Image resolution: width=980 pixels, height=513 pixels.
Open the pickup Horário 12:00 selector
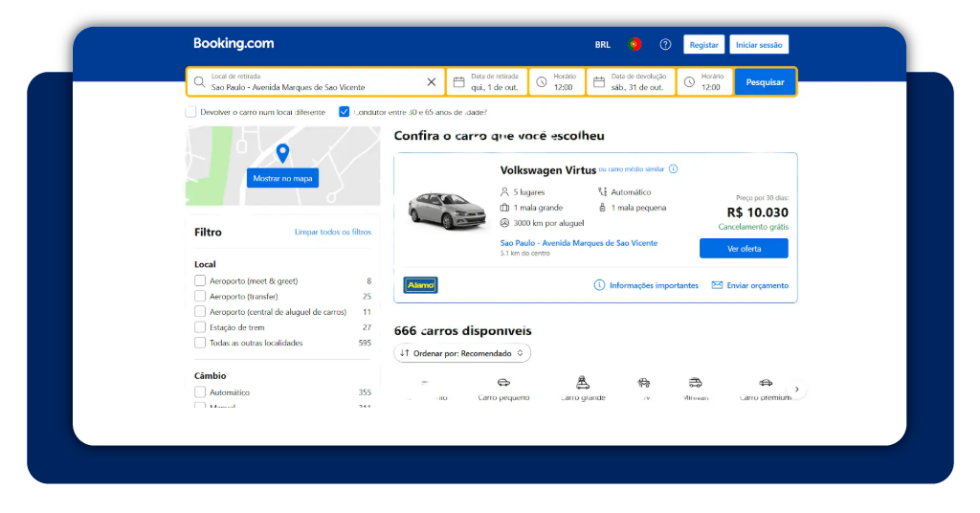point(557,82)
